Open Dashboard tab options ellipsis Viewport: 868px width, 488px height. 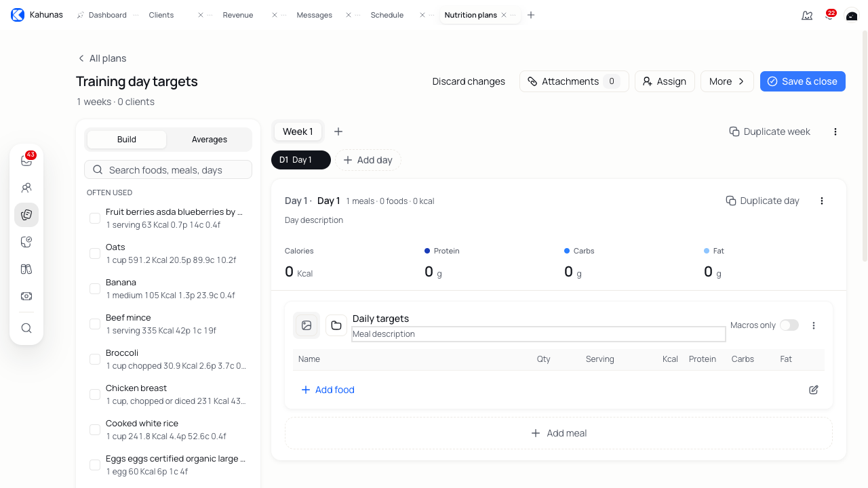136,15
